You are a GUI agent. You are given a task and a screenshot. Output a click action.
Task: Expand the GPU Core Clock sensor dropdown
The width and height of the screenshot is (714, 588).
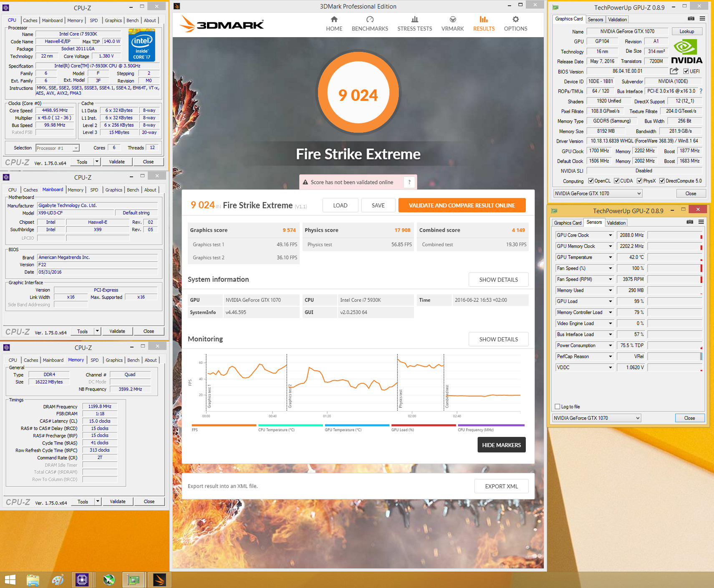610,235
